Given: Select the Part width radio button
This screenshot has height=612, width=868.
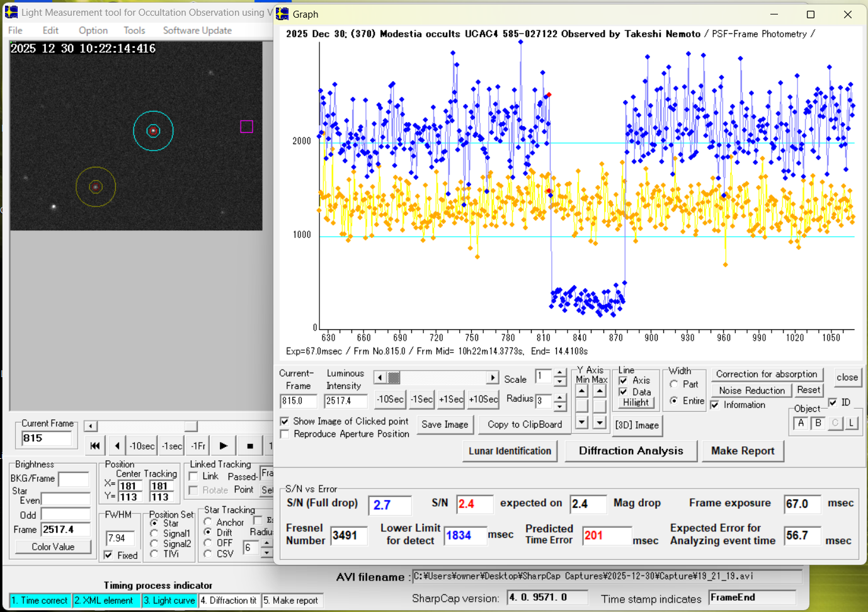Looking at the screenshot, I should coord(674,384).
